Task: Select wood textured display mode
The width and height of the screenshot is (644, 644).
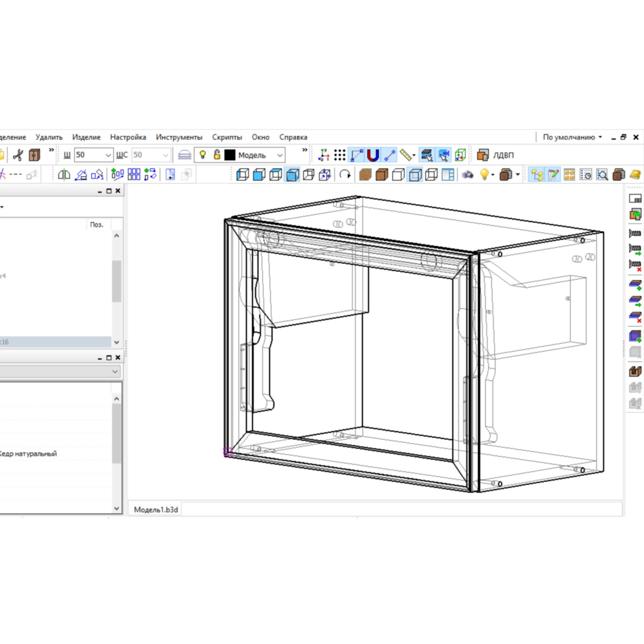Action: pyautogui.click(x=365, y=175)
